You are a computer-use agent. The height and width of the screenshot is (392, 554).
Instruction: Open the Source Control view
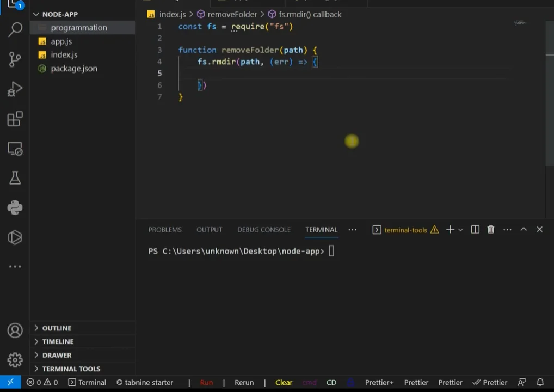pyautogui.click(x=15, y=59)
